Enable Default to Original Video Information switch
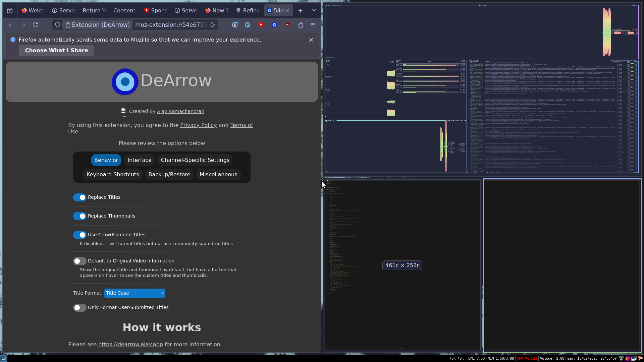This screenshot has width=644, height=362. [x=80, y=261]
